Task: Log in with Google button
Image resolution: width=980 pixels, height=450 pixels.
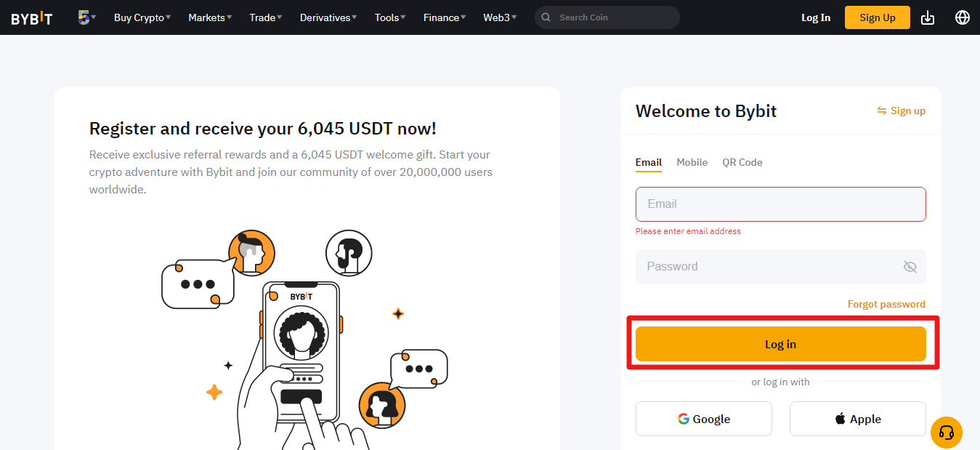Action: (x=704, y=419)
